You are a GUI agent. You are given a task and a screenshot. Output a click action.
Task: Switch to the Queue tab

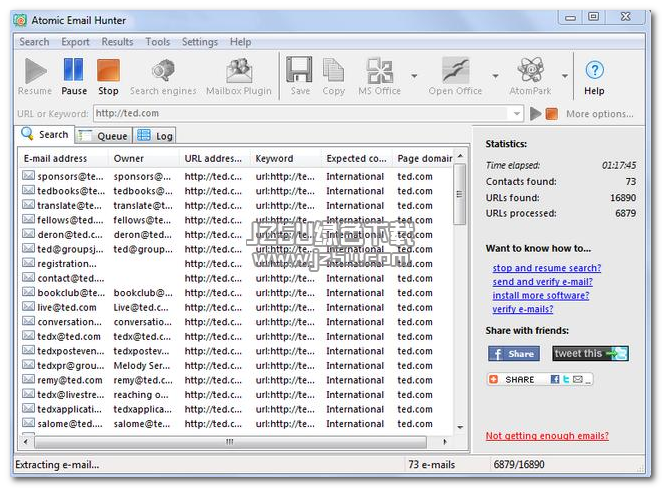pos(104,136)
